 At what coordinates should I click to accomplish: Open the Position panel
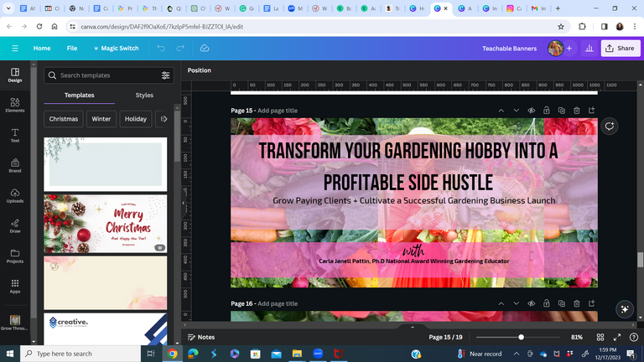200,70
